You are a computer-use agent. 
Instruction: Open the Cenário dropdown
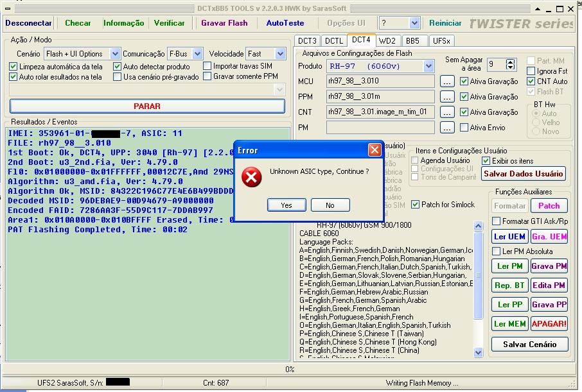coord(115,54)
